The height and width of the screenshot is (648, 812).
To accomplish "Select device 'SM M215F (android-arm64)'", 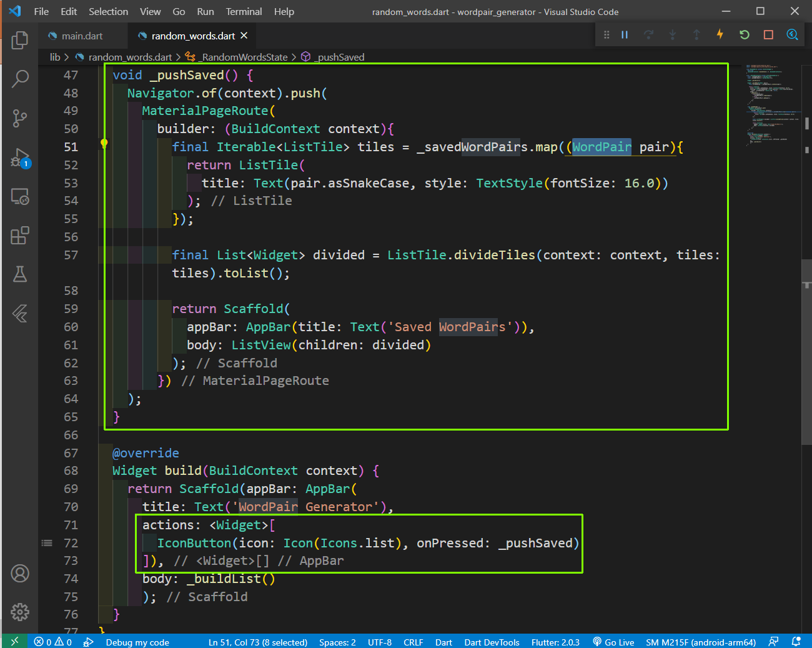I will [x=701, y=642].
